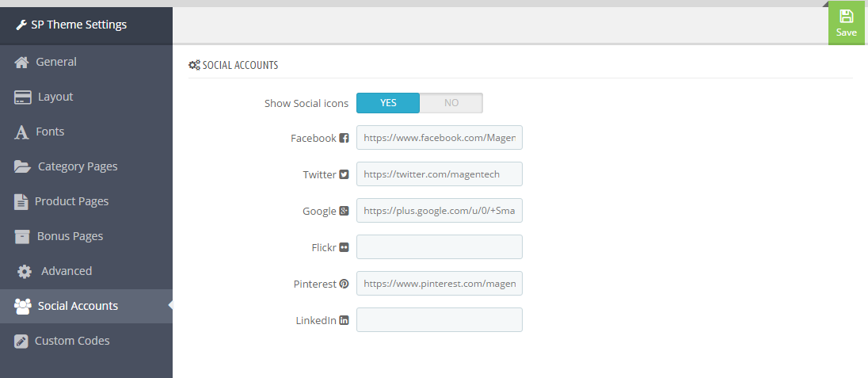868x378 pixels.
Task: Click the wrench icon beside SP Theme Settings
Action: 21,25
